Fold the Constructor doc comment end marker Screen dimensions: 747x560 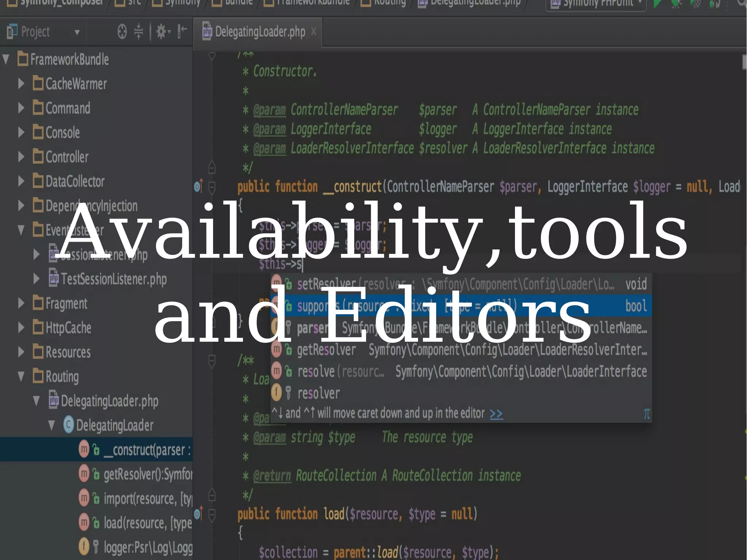point(212,167)
